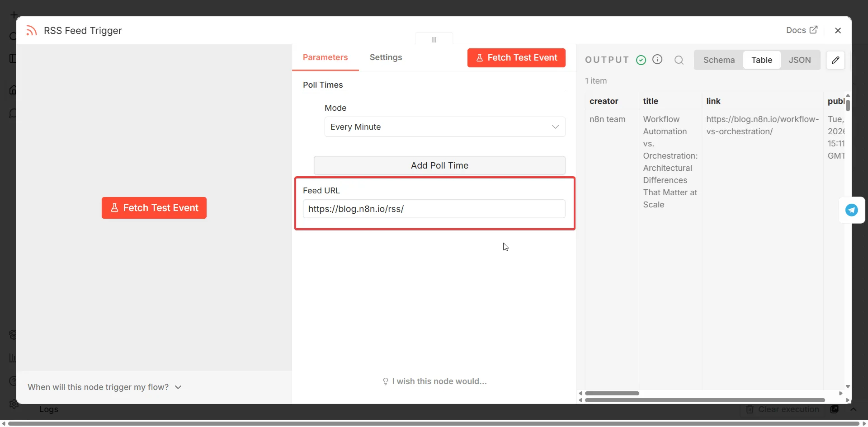The image size is (868, 427).
Task: Click the 'Poll Times' section label
Action: pyautogui.click(x=323, y=85)
